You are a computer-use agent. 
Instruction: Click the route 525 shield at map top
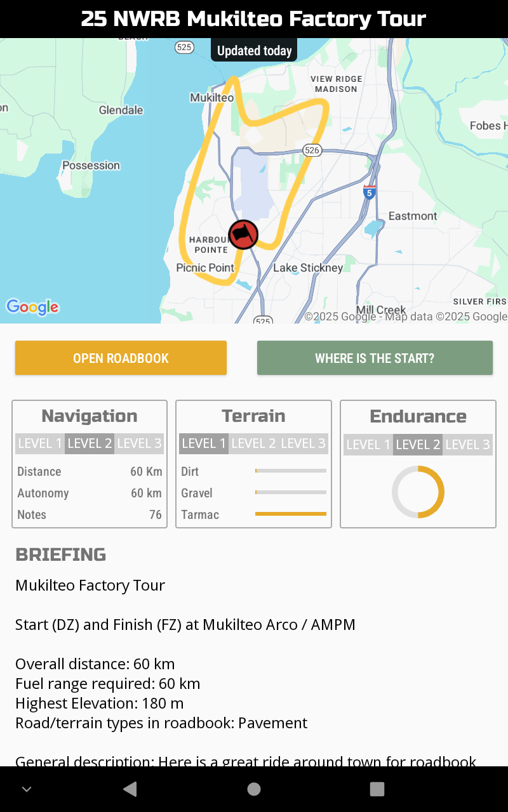tap(185, 47)
